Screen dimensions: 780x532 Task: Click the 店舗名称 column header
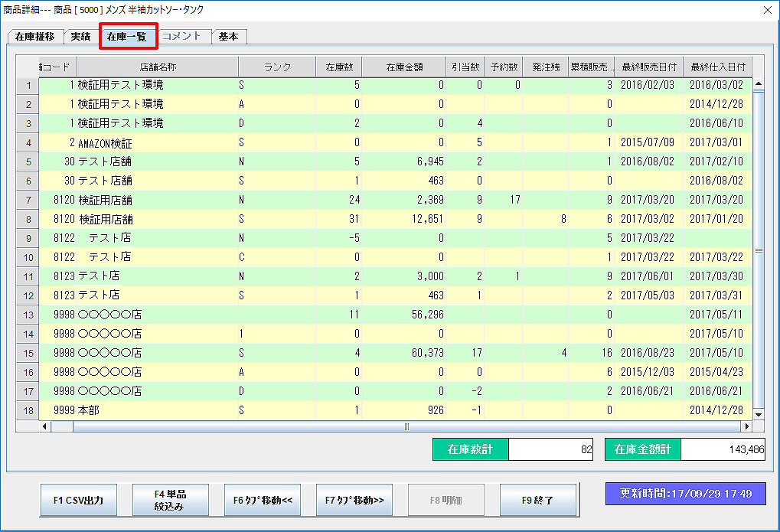[x=158, y=67]
